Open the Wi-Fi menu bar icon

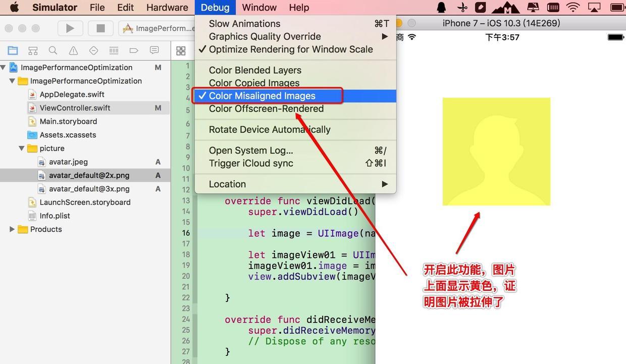[x=573, y=7]
